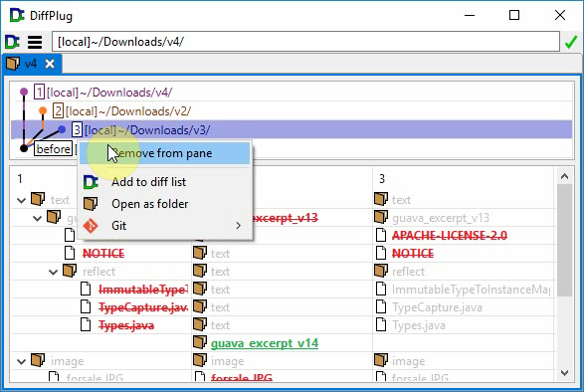
Task: Select the red forsale.JPG in the middle column
Action: [242, 377]
